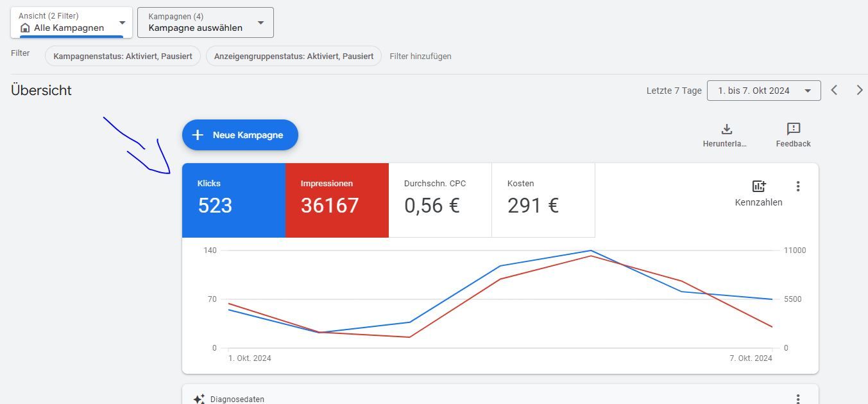Select the Klicks metric tile
Image resolution: width=868 pixels, height=404 pixels.
click(x=234, y=200)
